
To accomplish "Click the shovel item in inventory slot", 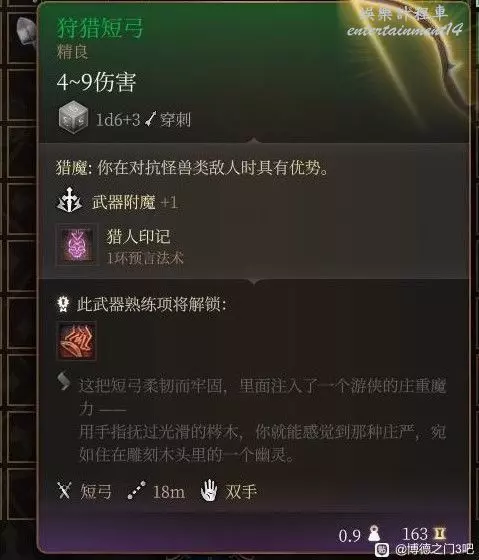I will [26, 30].
